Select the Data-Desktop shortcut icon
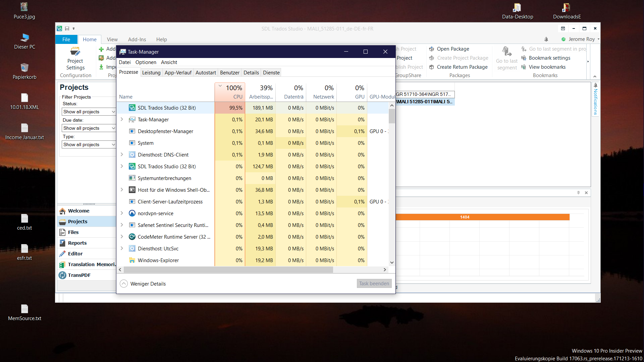Image resolution: width=644 pixels, height=362 pixels. coord(518,11)
